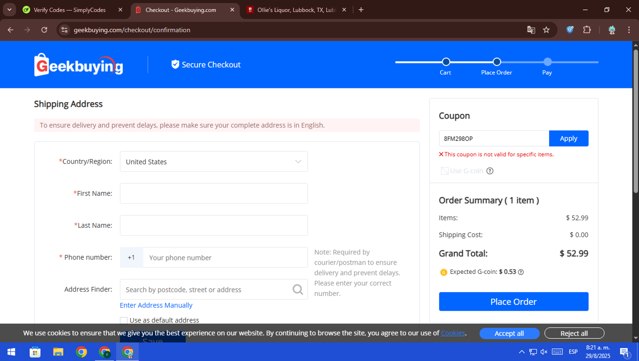Open the browser extensions puzzle icon
The image size is (639, 361).
(x=587, y=29)
